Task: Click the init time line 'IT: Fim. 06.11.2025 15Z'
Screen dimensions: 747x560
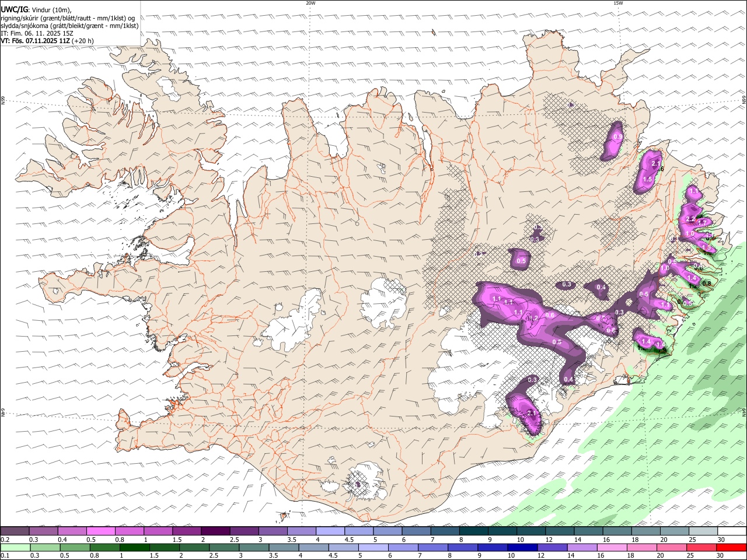Action: coord(37,34)
